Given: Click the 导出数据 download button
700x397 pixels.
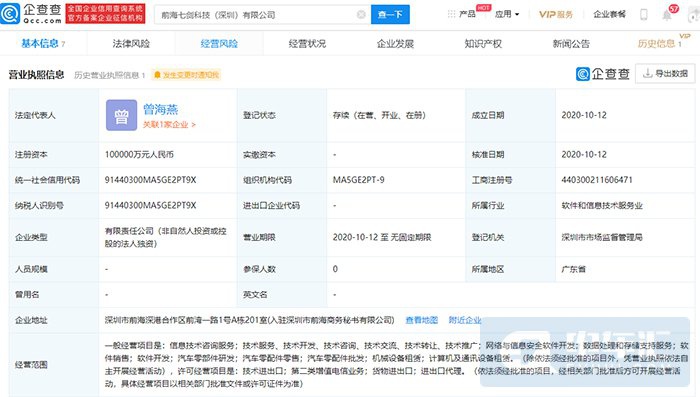Looking at the screenshot, I should tap(665, 74).
